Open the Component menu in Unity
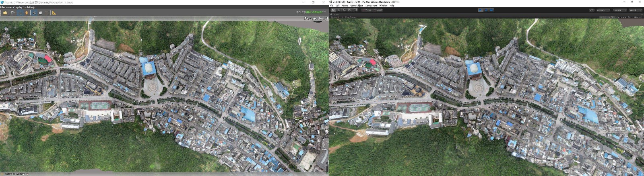 [371, 6]
